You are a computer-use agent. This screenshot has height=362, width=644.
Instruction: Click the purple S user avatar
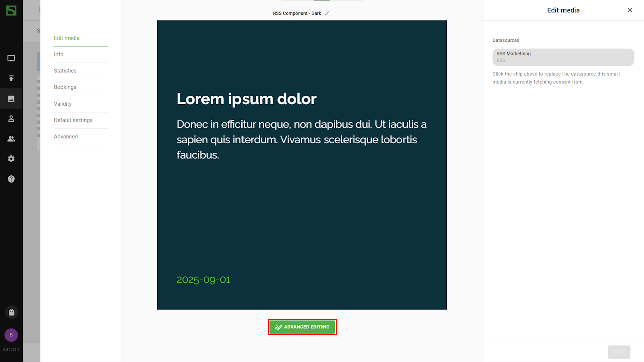click(x=11, y=335)
